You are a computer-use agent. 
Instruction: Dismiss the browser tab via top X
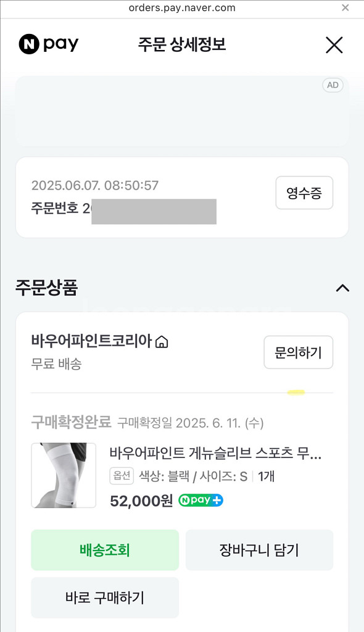point(346,8)
